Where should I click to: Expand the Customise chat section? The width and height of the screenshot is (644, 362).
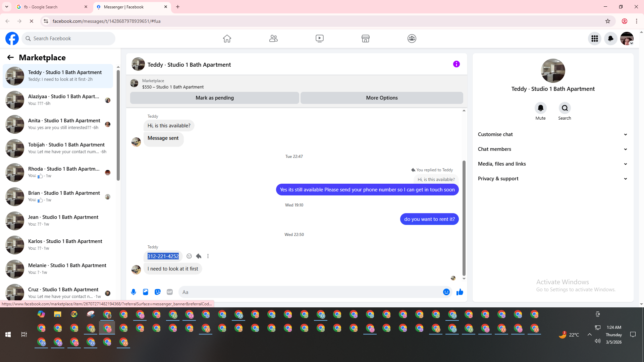click(x=553, y=134)
